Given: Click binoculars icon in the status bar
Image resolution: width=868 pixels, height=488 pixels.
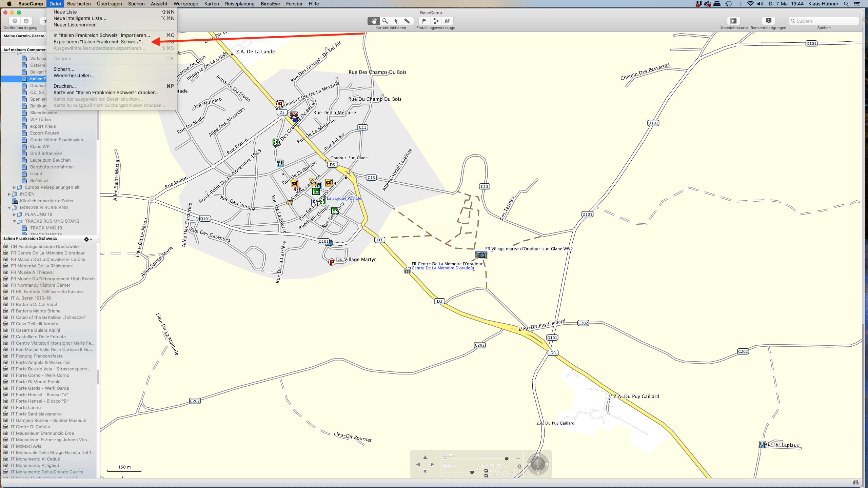Looking at the screenshot, I should (855, 482).
